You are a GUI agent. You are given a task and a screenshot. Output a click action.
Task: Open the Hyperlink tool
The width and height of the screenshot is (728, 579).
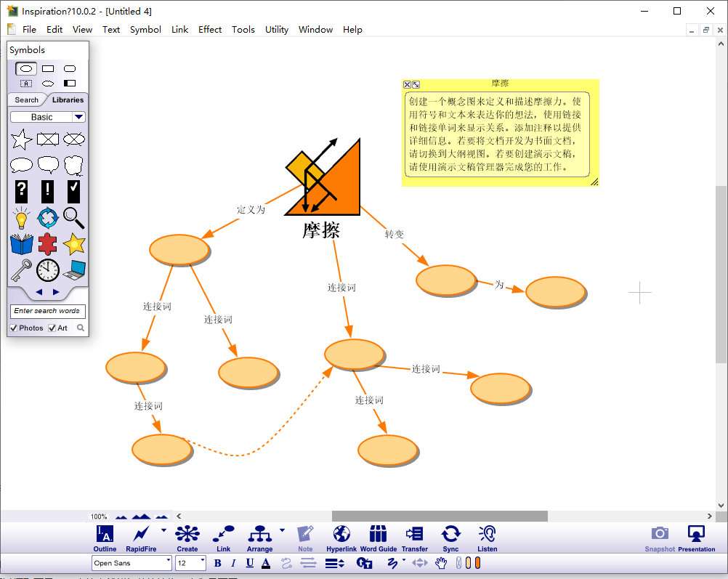[x=341, y=535]
